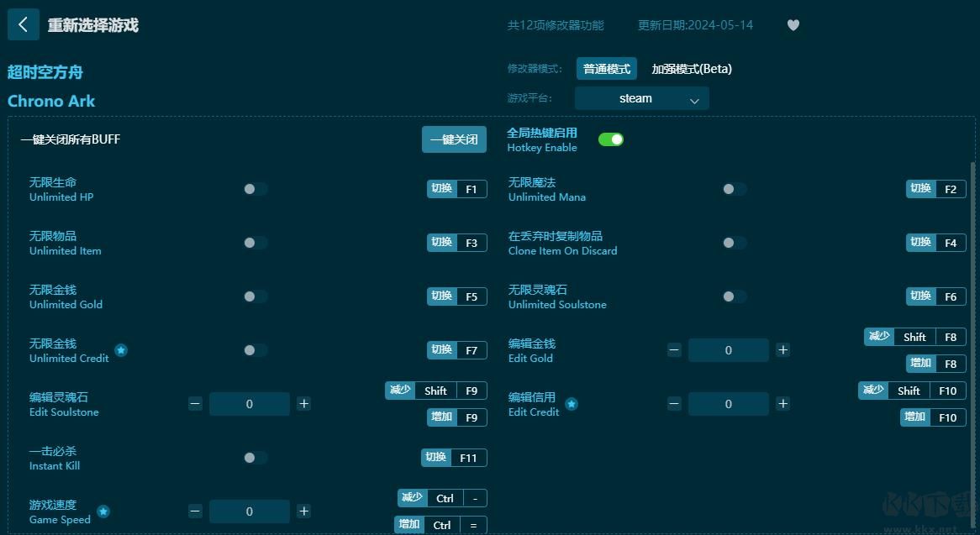Viewport: 980px width, 535px height.
Task: Enable Clone Item On Discard
Action: coord(732,243)
